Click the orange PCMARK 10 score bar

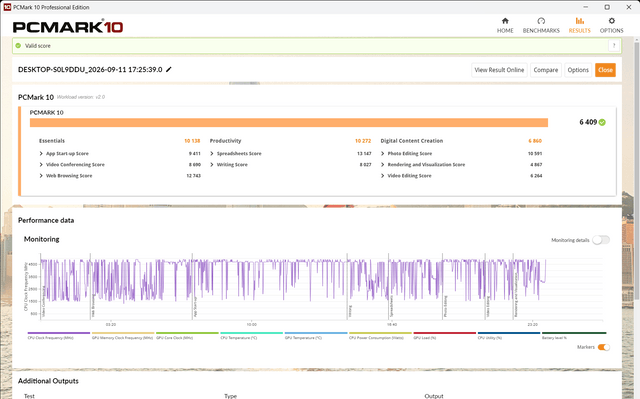pyautogui.click(x=289, y=122)
